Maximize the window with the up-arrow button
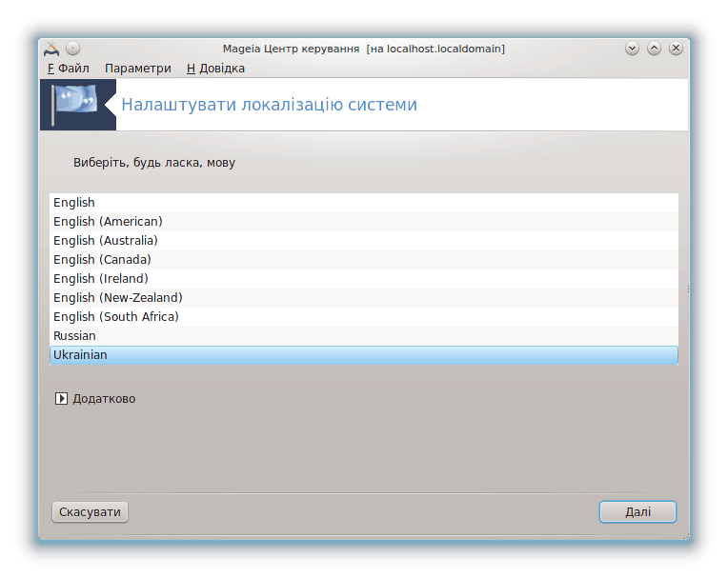 pos(654,49)
